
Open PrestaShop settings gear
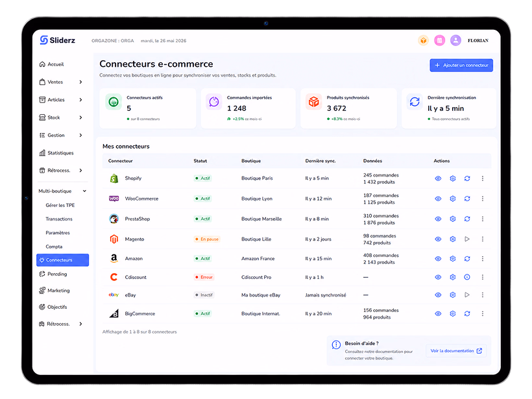[453, 219]
